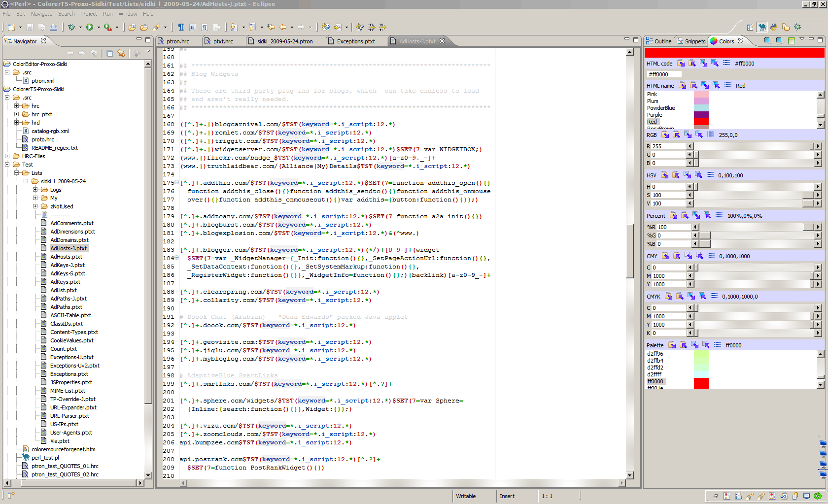828x504 pixels.
Task: Switch to the Exceptions.ptxt editor tab
Action: (x=355, y=41)
